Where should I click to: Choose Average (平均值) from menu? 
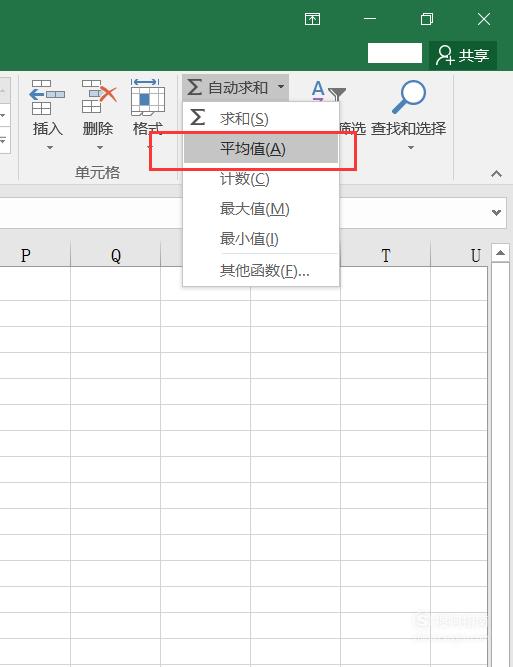(x=261, y=149)
